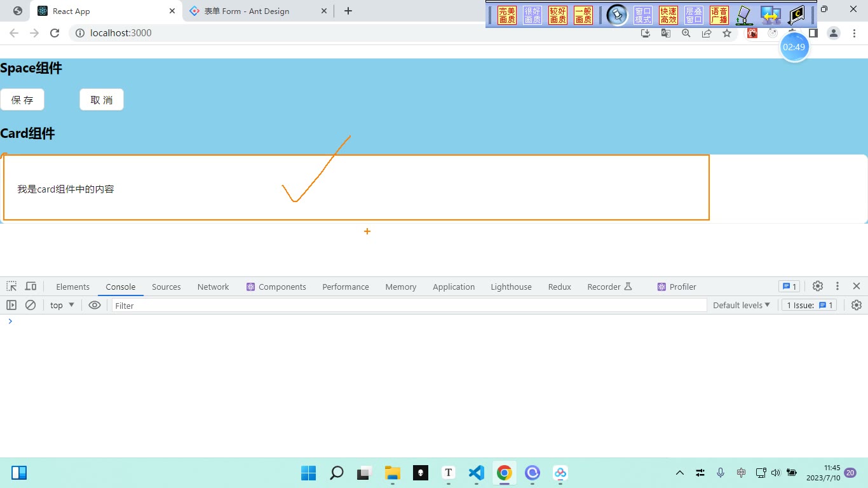Bookmark this page with star icon
868x488 pixels.
tap(727, 33)
